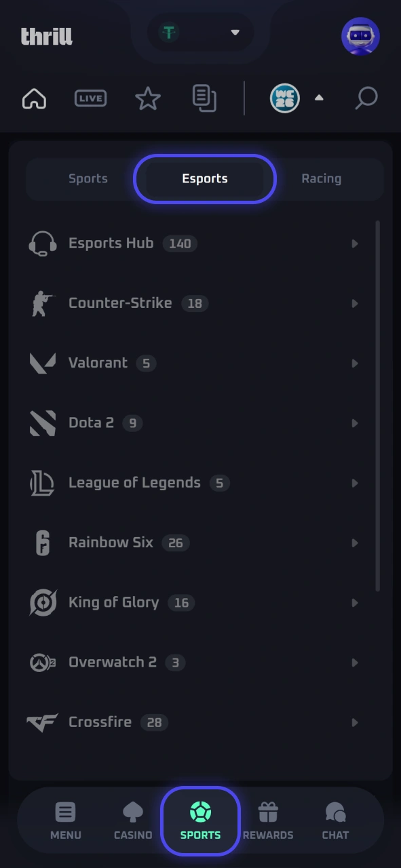This screenshot has height=868, width=401.
Task: Click the esports list scrollbar
Action: pos(378,406)
